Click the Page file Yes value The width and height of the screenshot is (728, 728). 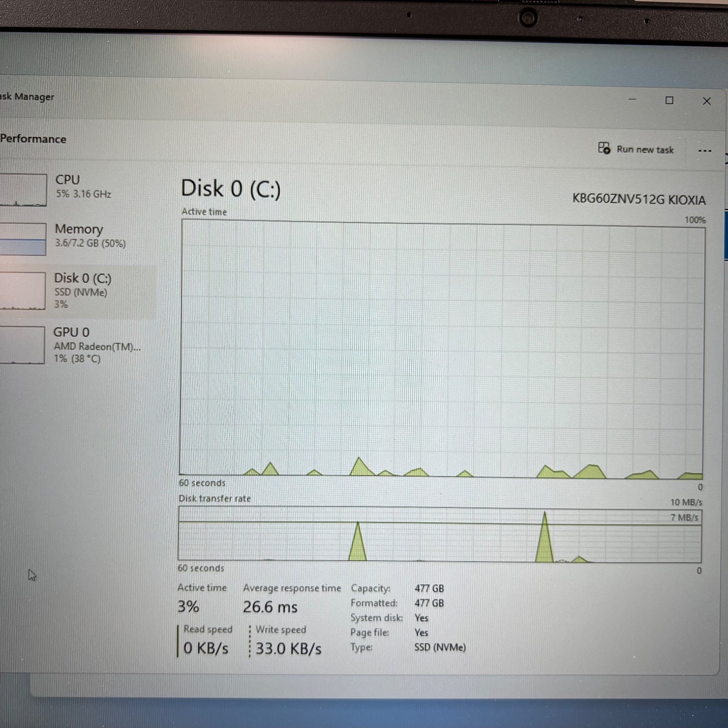click(421, 632)
